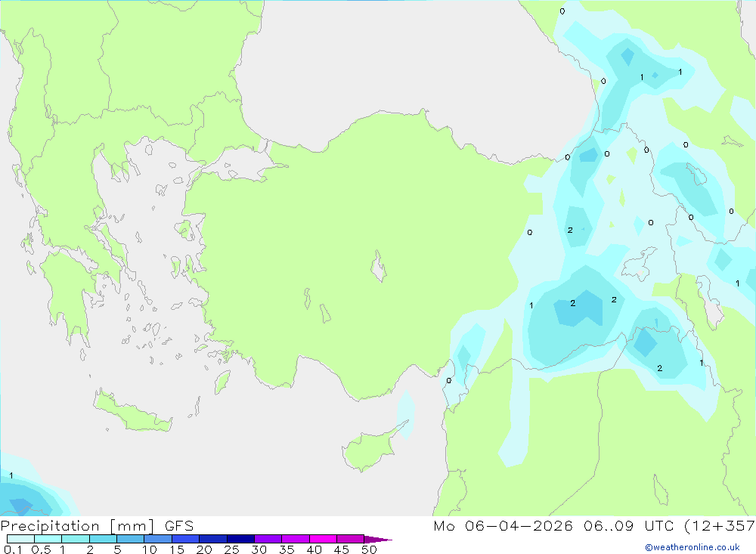Pick the 1–2 mm legend swatch
The width and height of the screenshot is (756, 554).
76,539
